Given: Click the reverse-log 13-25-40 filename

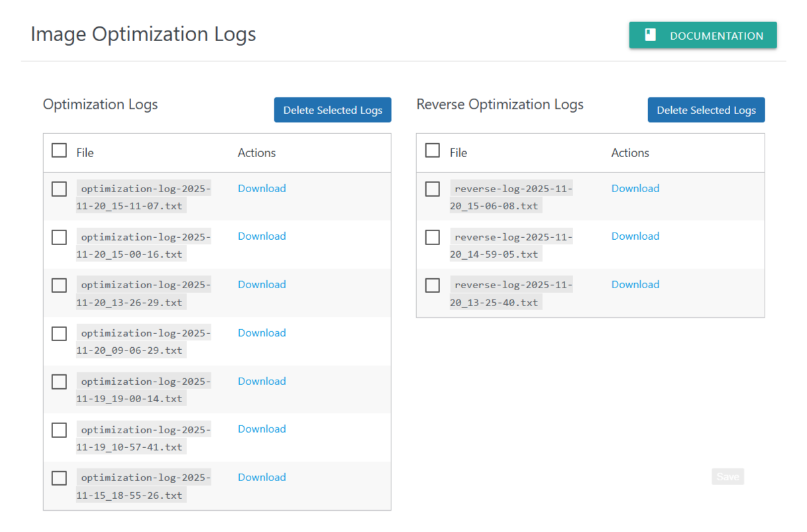Looking at the screenshot, I should tap(510, 293).
